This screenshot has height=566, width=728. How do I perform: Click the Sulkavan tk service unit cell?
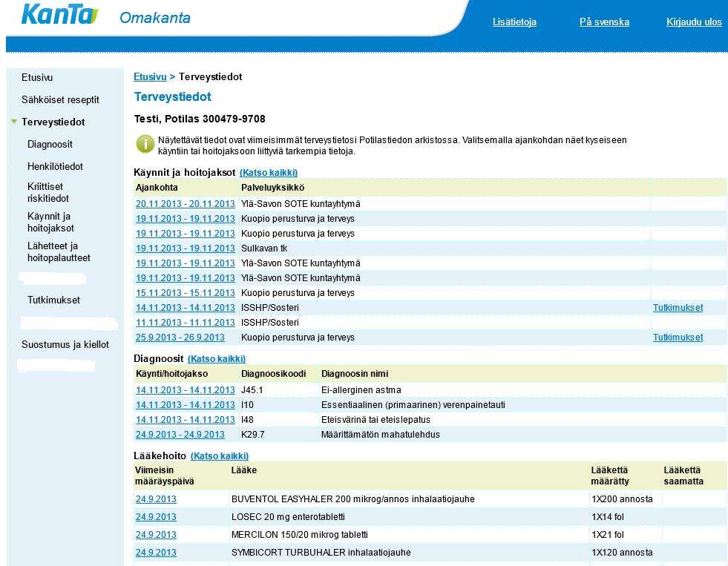[x=264, y=249]
